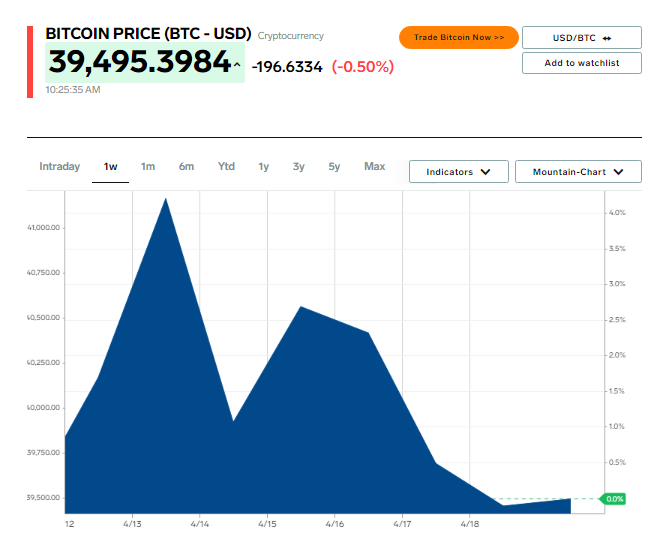The width and height of the screenshot is (672, 556).
Task: Select the Intraday chart range tab
Action: [x=60, y=166]
